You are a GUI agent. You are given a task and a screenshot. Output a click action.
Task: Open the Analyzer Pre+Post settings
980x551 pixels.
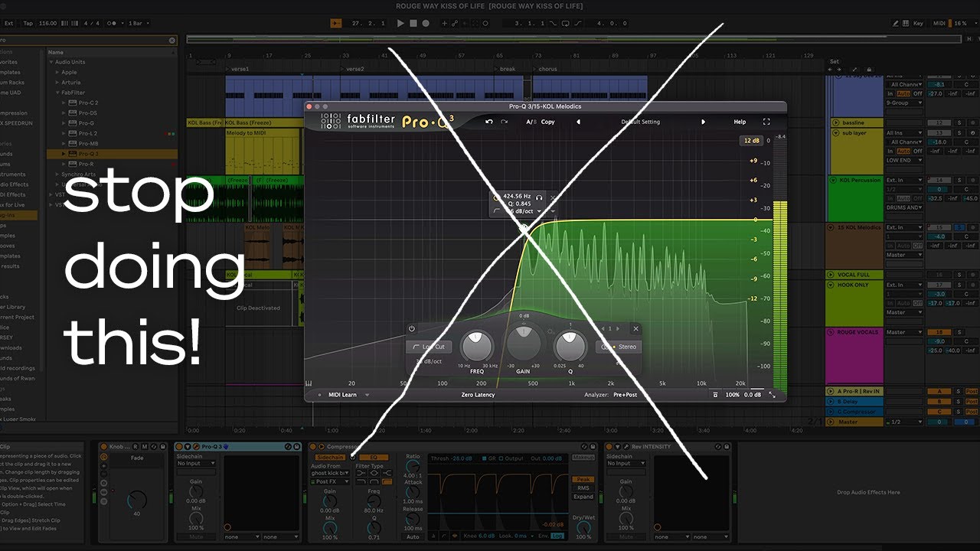pyautogui.click(x=625, y=395)
